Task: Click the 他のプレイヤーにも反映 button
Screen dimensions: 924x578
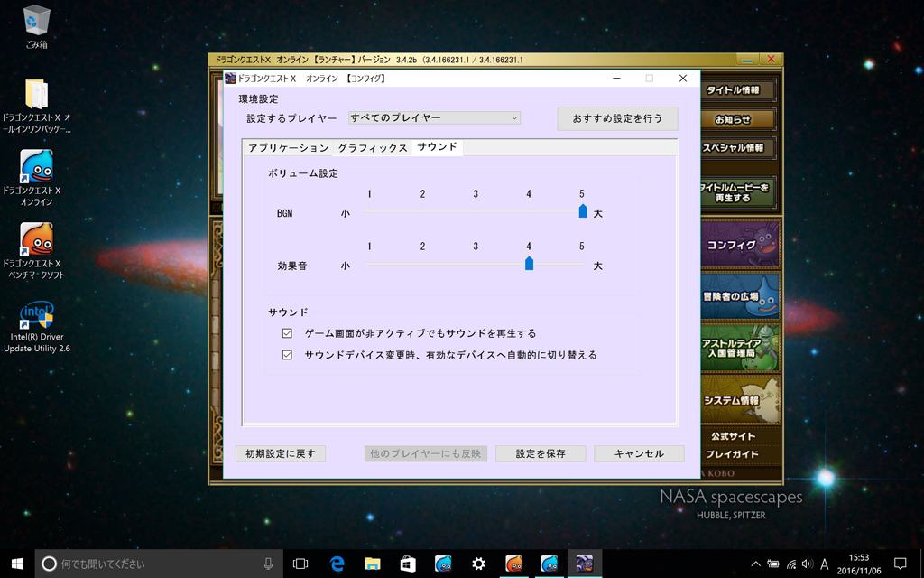Action: coord(426,453)
